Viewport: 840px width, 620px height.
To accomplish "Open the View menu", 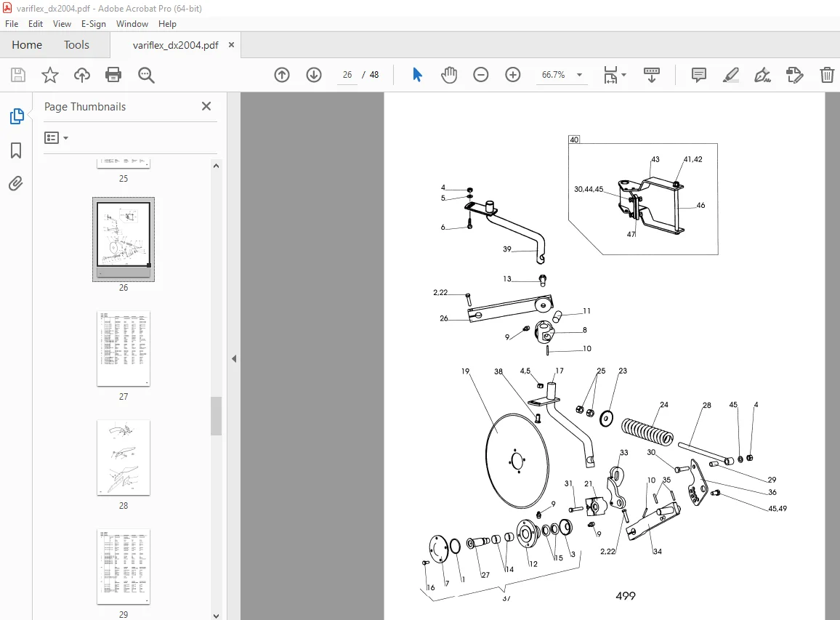I will pyautogui.click(x=62, y=23).
